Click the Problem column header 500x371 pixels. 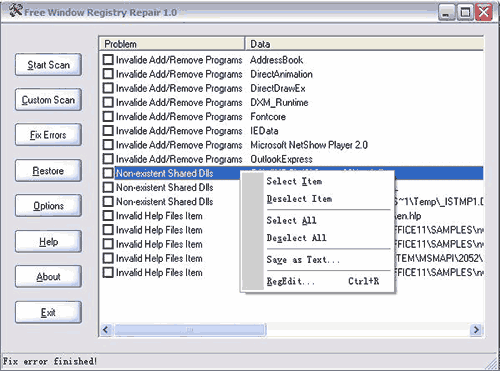pyautogui.click(x=172, y=44)
